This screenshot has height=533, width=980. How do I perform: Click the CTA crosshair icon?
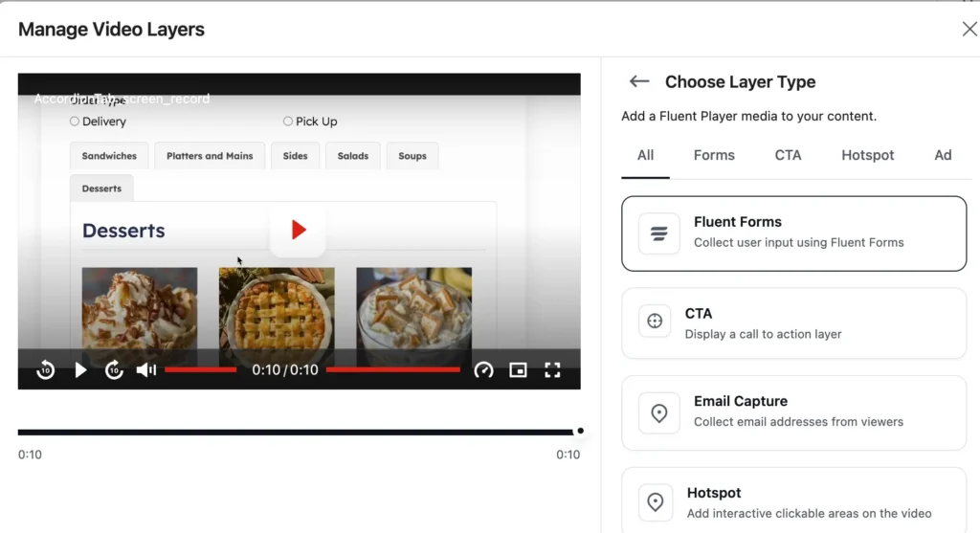[655, 321]
